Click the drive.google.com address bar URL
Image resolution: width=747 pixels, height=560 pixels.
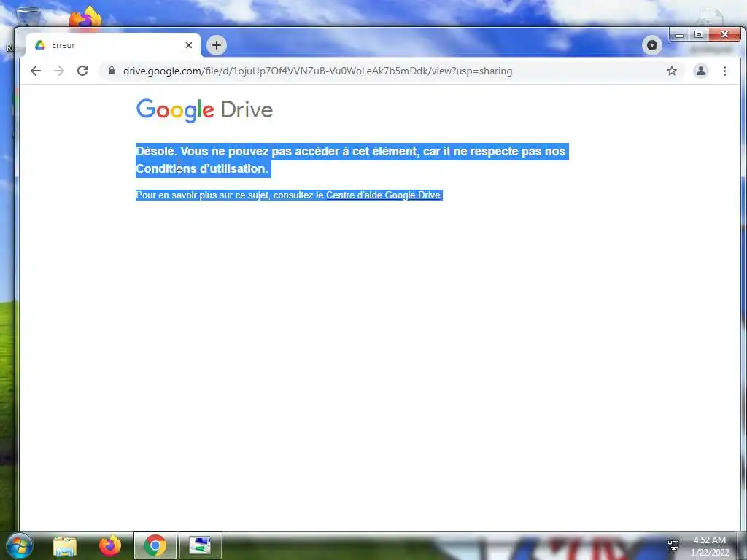(318, 71)
